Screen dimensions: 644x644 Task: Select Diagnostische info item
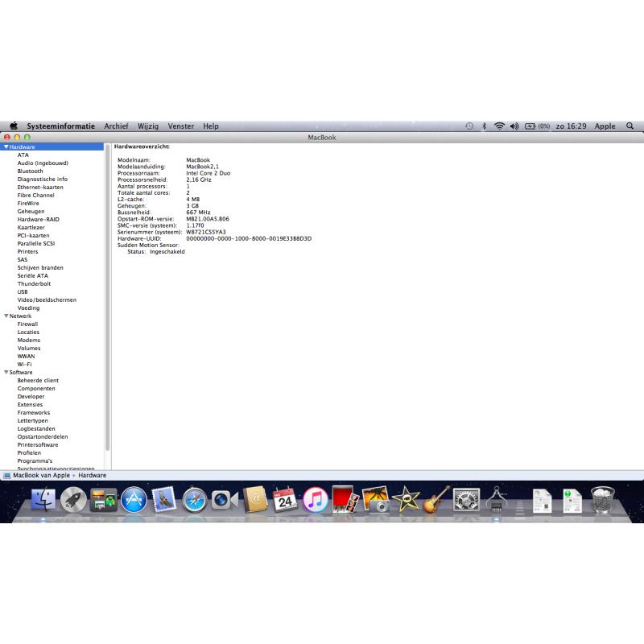43,179
